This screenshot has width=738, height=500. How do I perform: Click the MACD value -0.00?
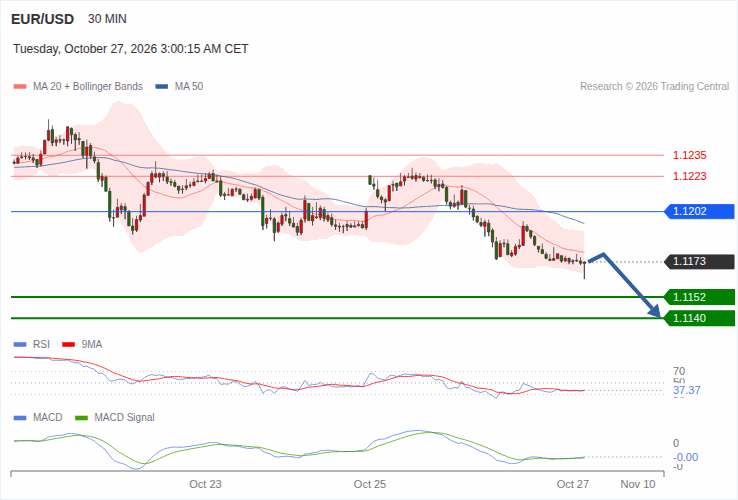click(686, 457)
